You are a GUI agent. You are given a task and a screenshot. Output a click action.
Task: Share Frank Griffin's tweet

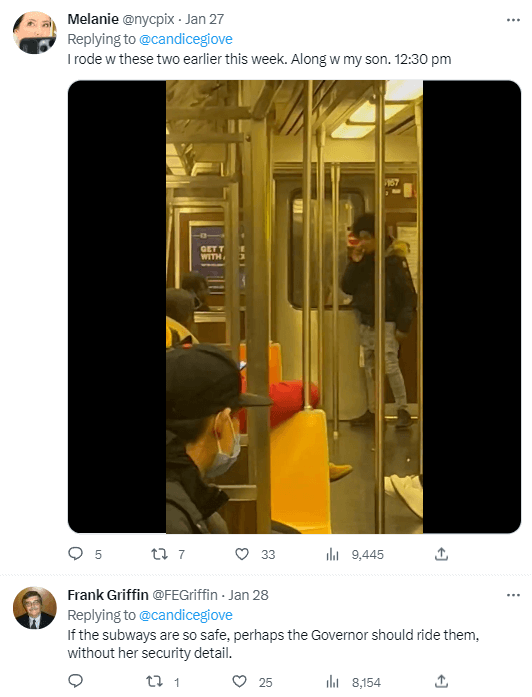coord(441,681)
